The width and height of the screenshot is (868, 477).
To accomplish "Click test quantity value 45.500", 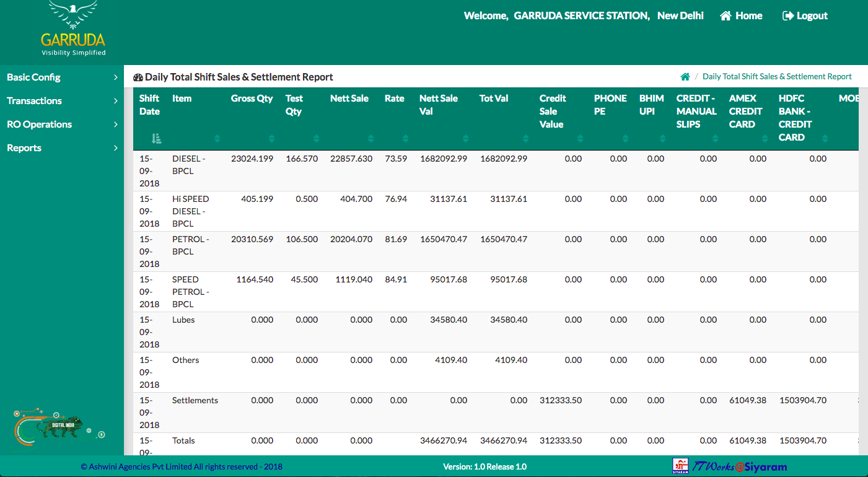I will [304, 279].
